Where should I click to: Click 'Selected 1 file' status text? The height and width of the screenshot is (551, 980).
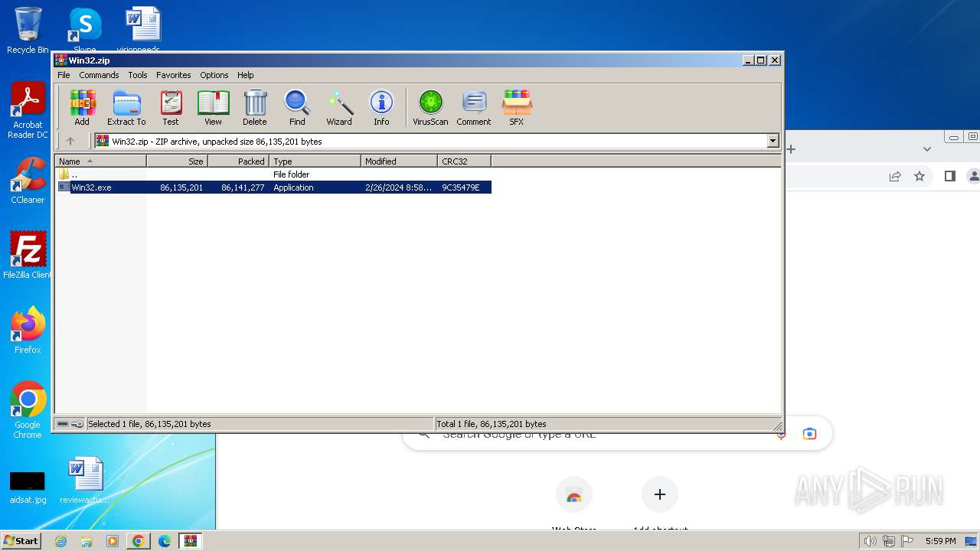[x=149, y=424]
